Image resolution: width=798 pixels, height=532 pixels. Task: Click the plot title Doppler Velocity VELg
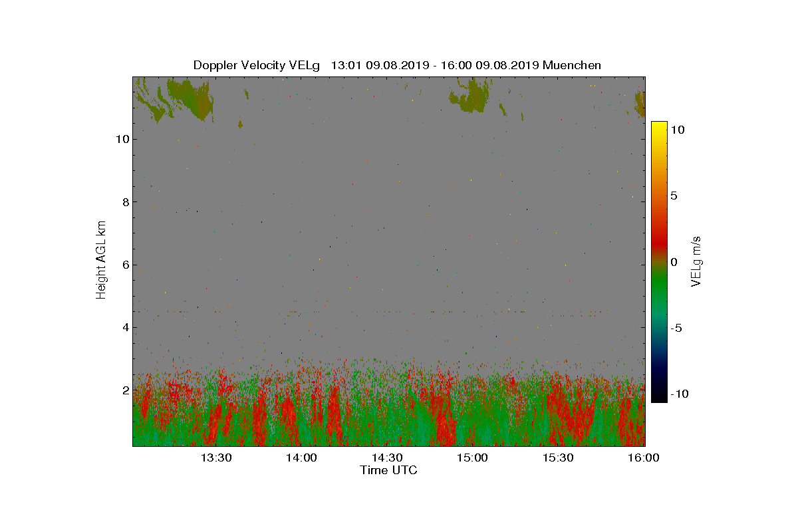coord(256,65)
